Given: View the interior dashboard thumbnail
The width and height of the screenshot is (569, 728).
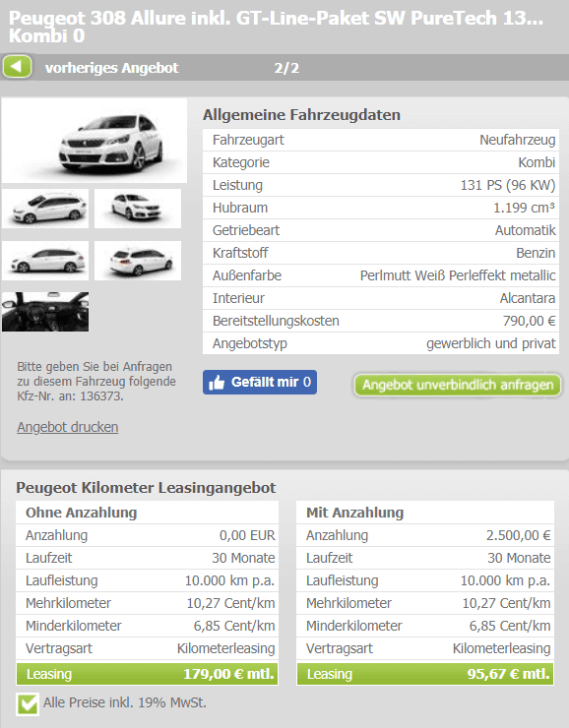Looking at the screenshot, I should click(45, 312).
